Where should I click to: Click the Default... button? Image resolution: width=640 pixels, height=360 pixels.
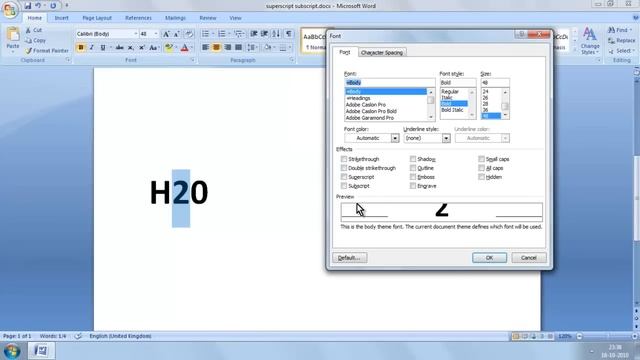tap(350, 258)
